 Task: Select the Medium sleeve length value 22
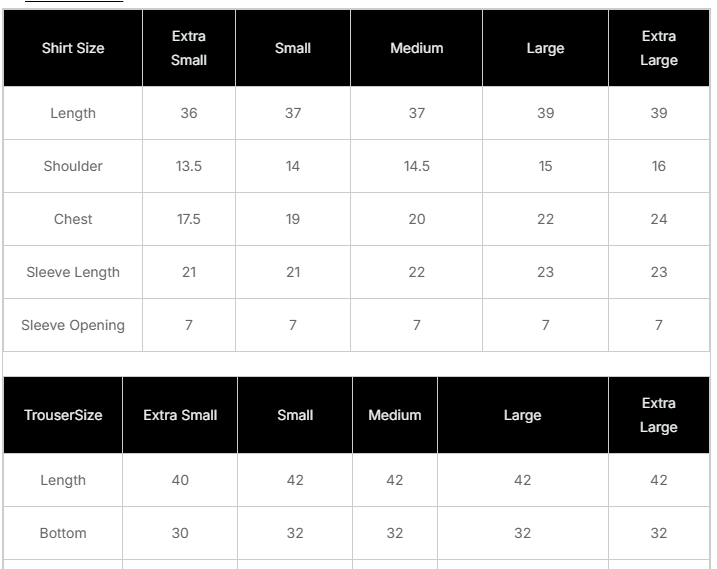coord(417,272)
